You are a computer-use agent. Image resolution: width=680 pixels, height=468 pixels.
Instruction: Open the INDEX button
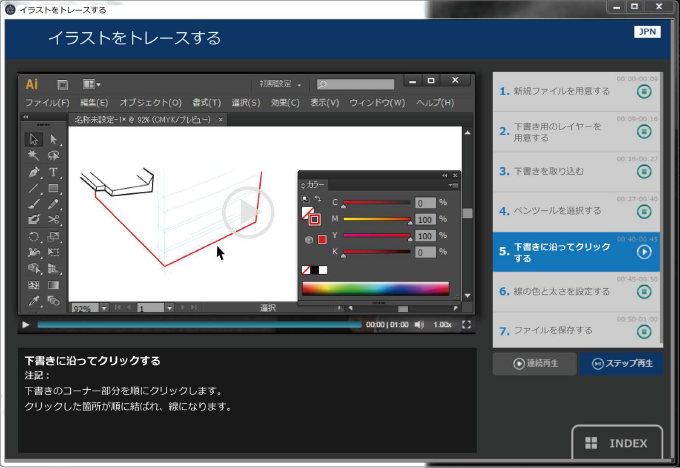coord(617,443)
